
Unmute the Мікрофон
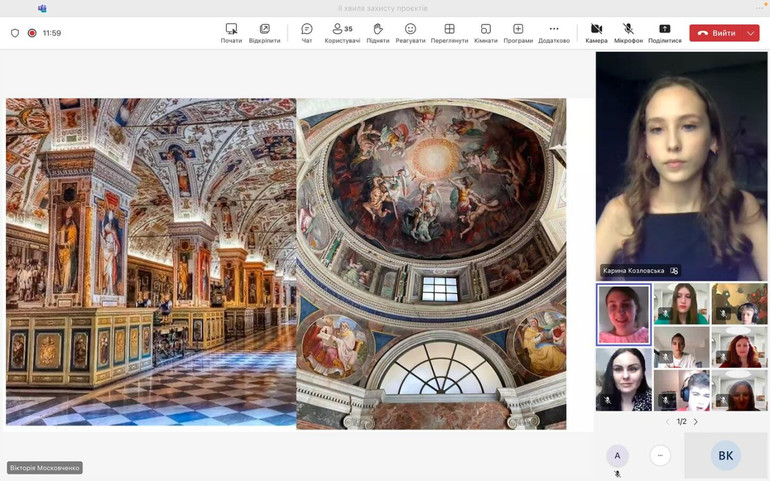point(628,33)
